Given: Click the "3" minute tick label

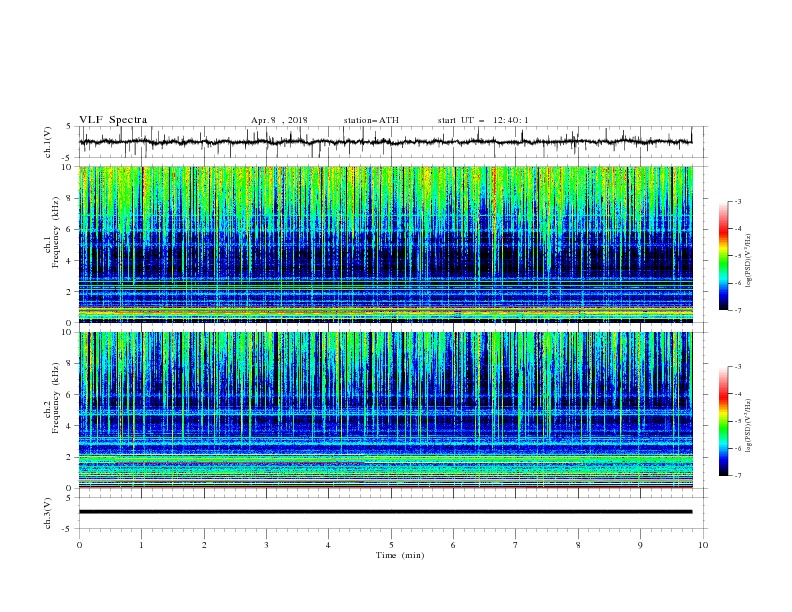Looking at the screenshot, I should point(266,545).
